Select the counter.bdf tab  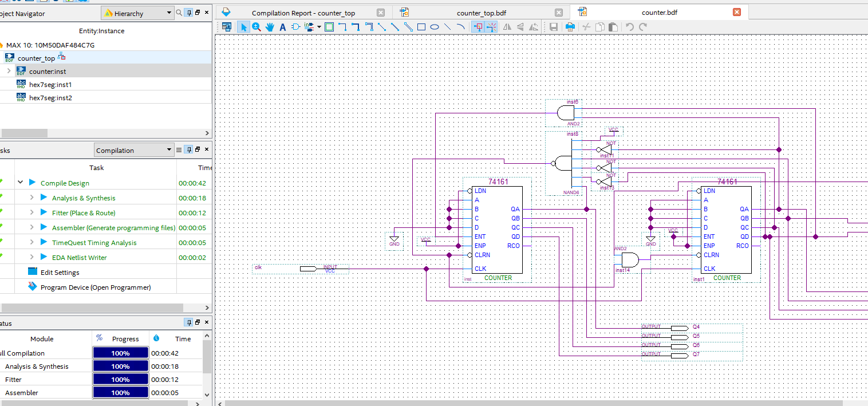(x=660, y=12)
